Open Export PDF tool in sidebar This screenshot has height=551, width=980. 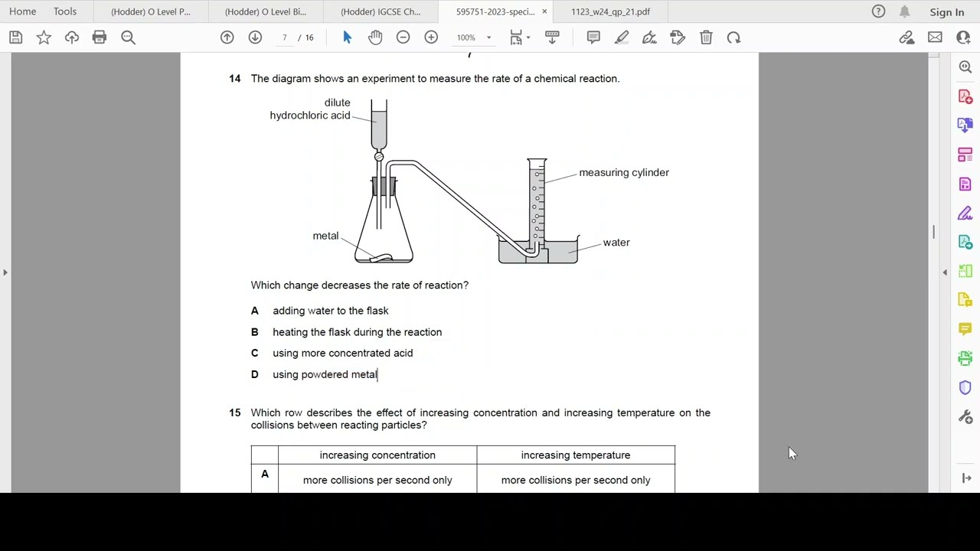pyautogui.click(x=965, y=126)
